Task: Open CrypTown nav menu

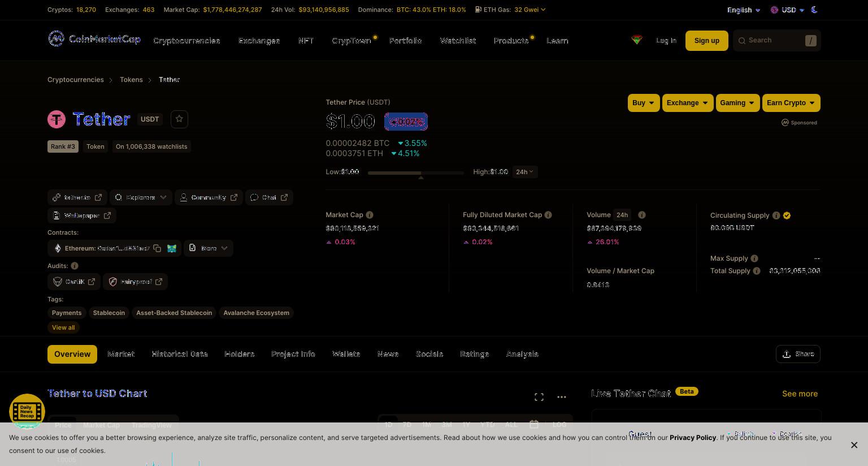Action: [x=351, y=41]
